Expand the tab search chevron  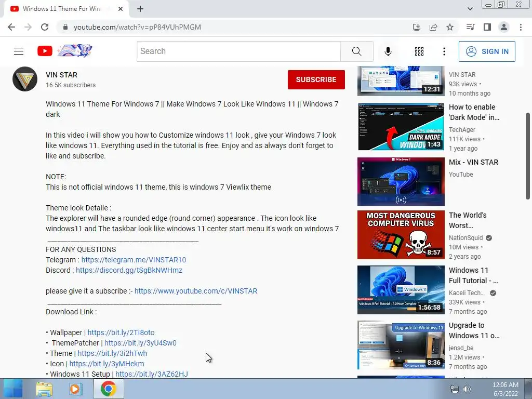click(470, 9)
